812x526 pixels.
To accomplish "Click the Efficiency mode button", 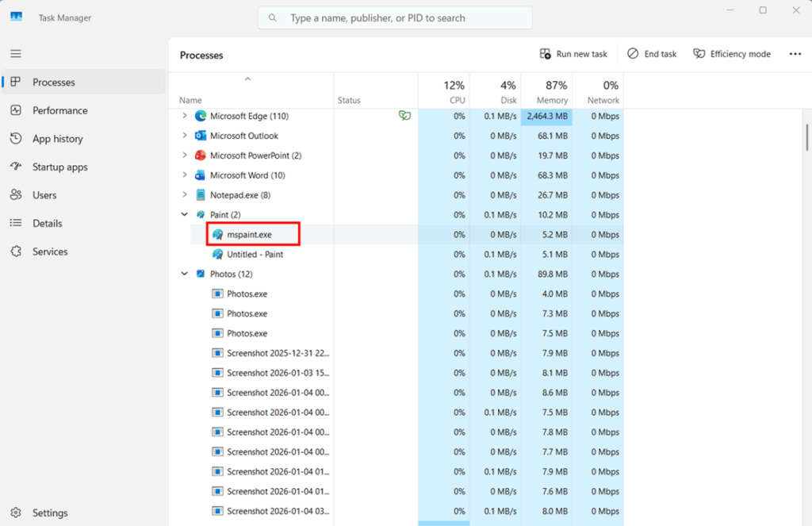I will (x=732, y=54).
